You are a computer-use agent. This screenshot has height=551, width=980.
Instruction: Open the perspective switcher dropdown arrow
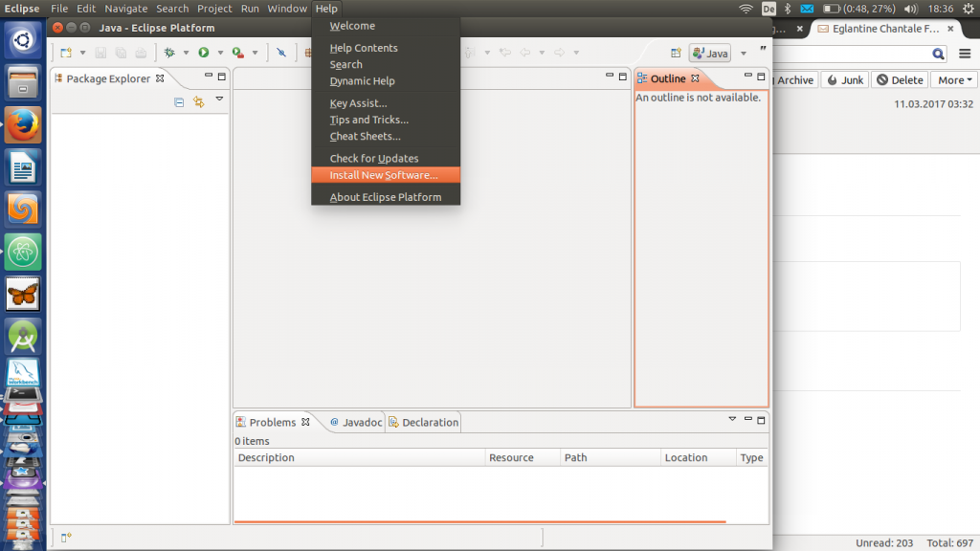pyautogui.click(x=743, y=54)
